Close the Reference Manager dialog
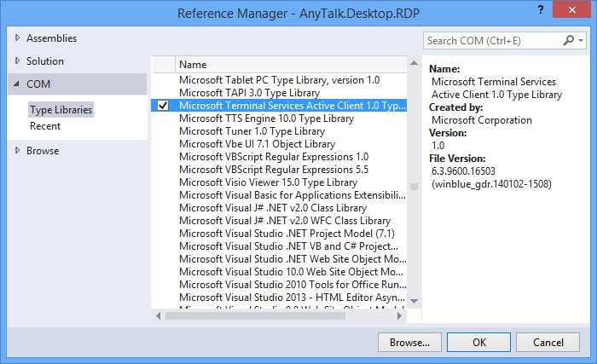 [572, 9]
